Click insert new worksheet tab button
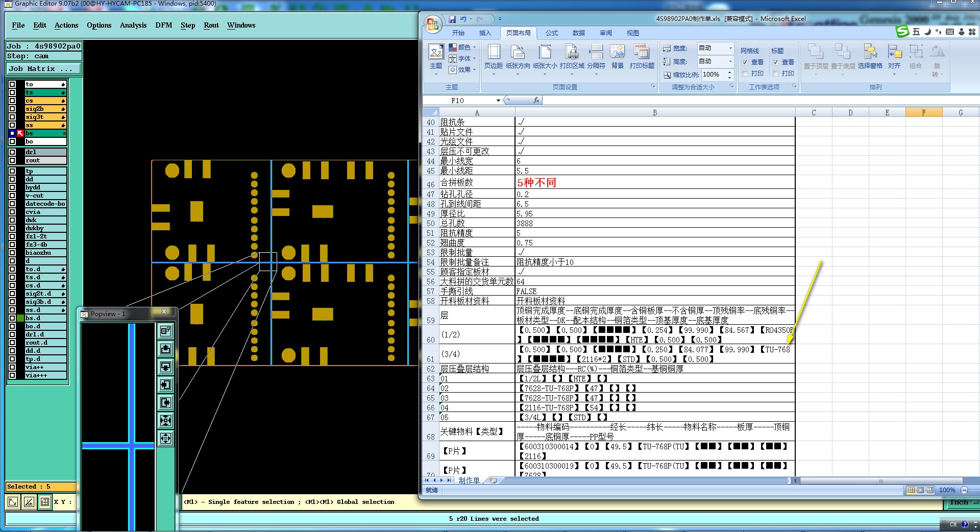Viewport: 980px width, 532px height. click(493, 480)
